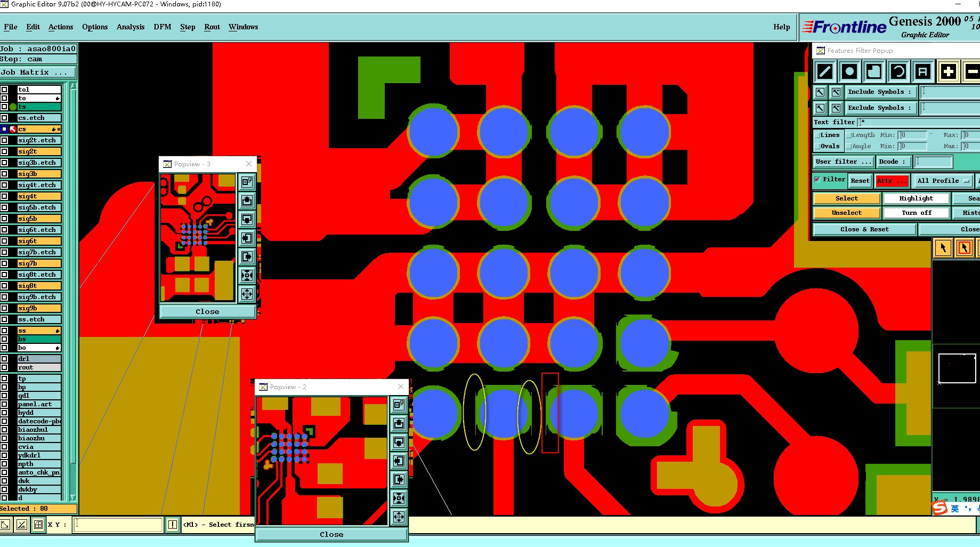The image size is (980, 547).
Task: Toggle visibility checkbox for layer sig3b
Action: [4, 174]
